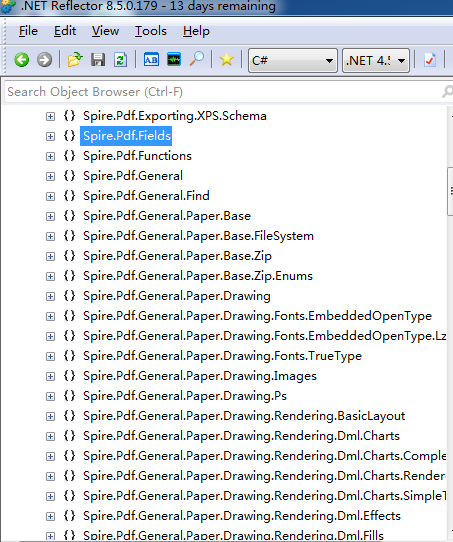
Task: Click the yellow star Bookmarks icon
Action: coord(227,60)
